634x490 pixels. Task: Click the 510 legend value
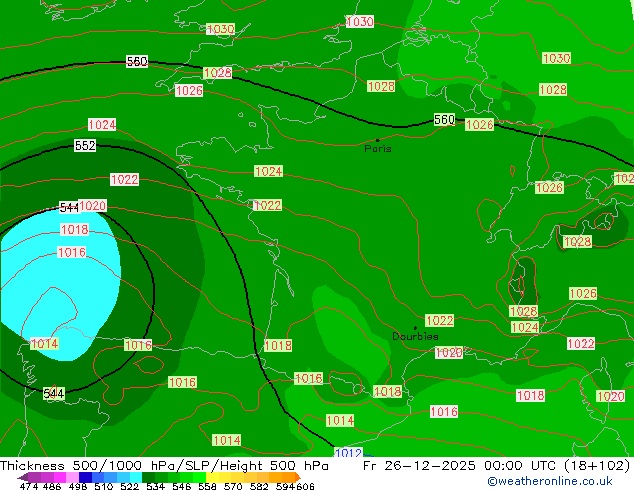pos(104,486)
